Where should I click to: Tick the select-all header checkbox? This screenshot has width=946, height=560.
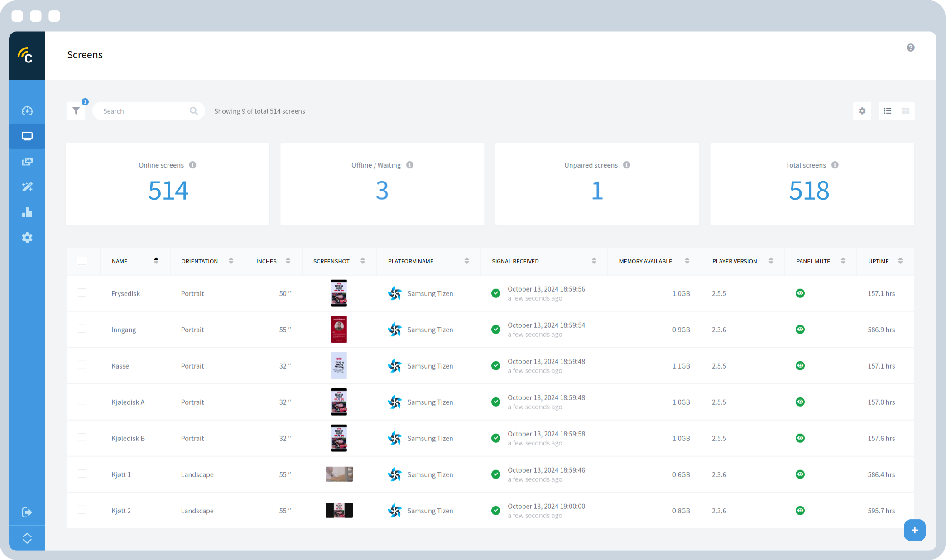pos(82,261)
